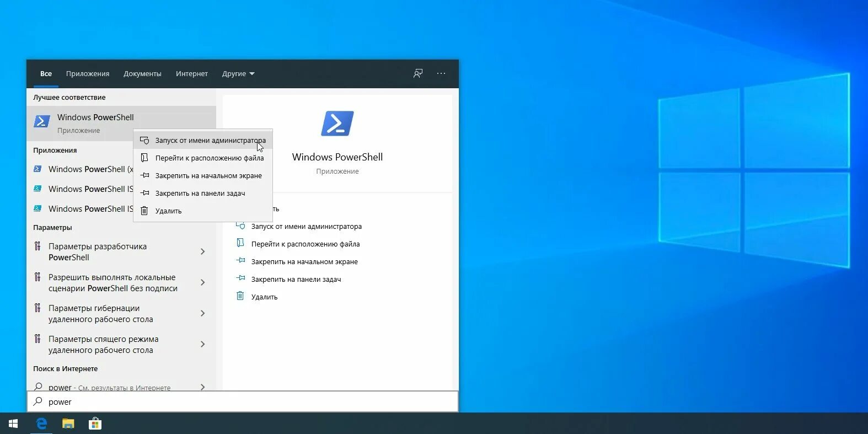Screen dimensions: 868x434
Task: Focus the search box containing power
Action: click(243, 401)
